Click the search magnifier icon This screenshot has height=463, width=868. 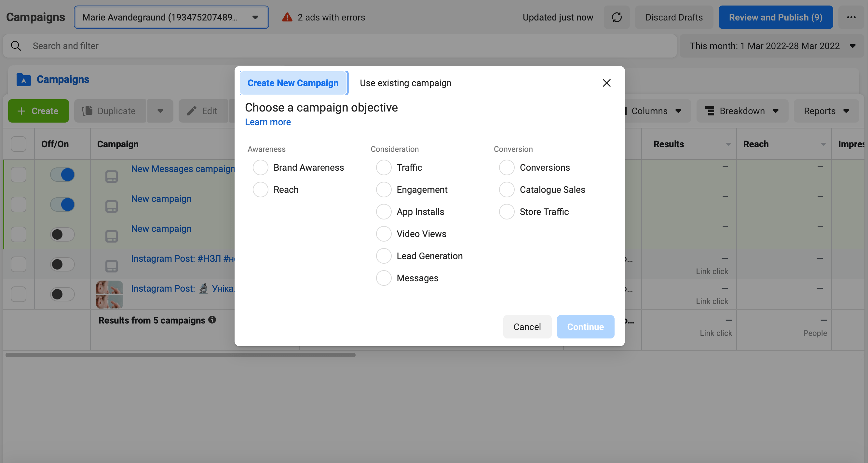[x=16, y=46]
